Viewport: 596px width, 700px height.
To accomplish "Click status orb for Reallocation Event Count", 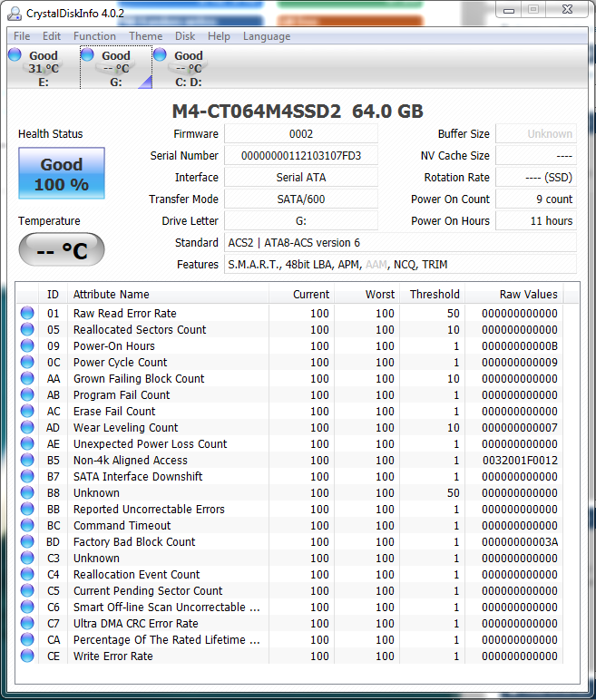I will [x=27, y=574].
